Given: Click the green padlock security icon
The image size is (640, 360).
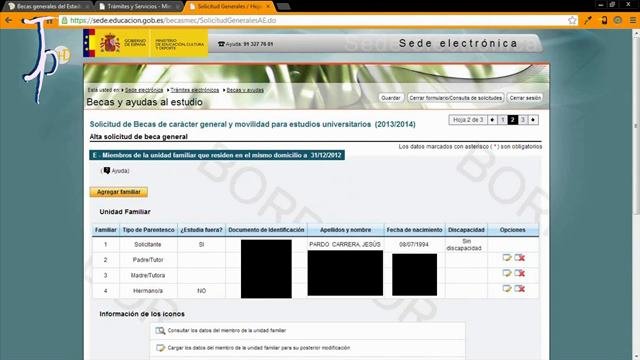Looking at the screenshot, I should pyautogui.click(x=64, y=20).
